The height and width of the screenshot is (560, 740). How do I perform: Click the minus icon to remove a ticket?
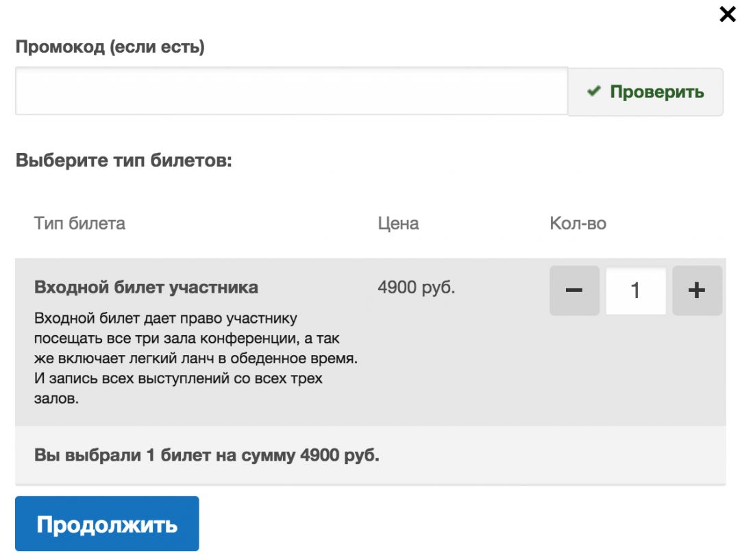[574, 290]
